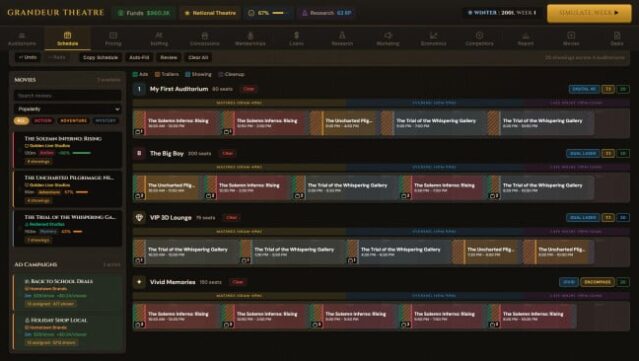
Task: Click ad slot icon on first My First Auditorium showing
Action: tap(139, 132)
